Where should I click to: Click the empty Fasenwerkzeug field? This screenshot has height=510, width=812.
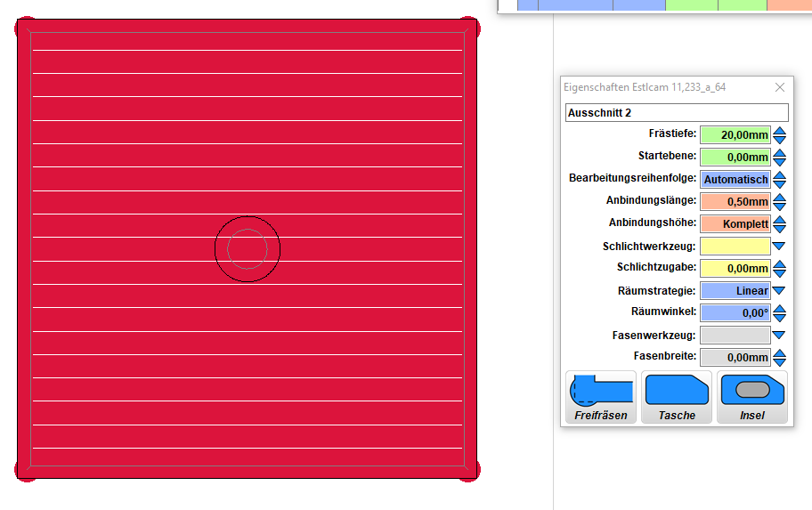[735, 335]
